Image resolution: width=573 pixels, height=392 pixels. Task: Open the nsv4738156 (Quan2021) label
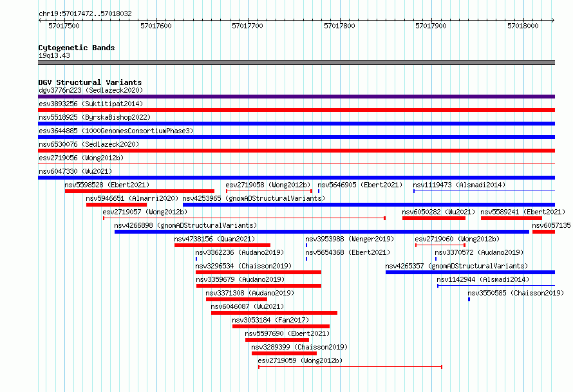click(214, 239)
